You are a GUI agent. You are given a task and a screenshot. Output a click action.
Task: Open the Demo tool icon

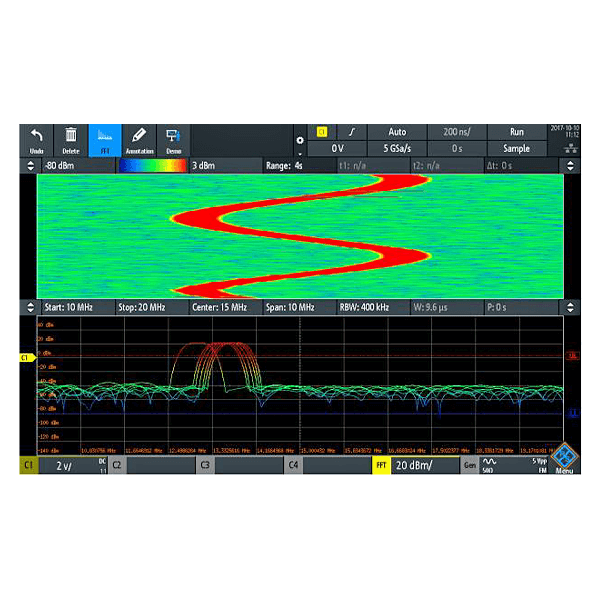point(173,139)
